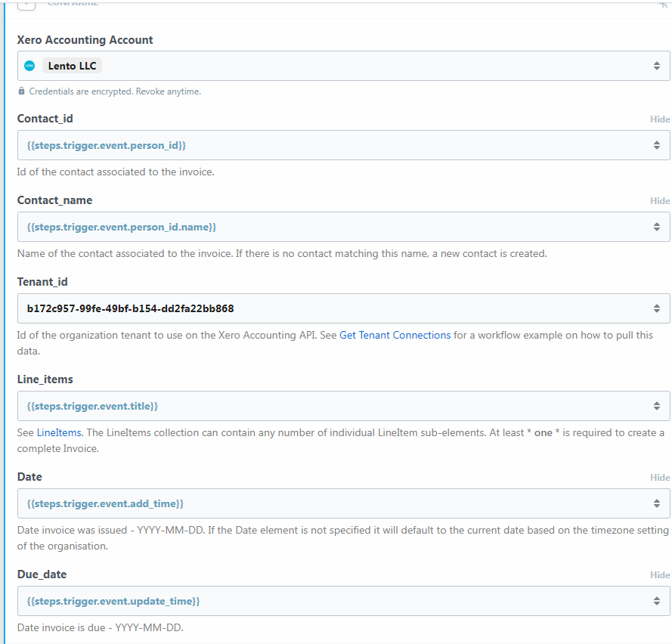This screenshot has width=672, height=644.
Task: Click the Contact_name label
Action: pyautogui.click(x=55, y=200)
